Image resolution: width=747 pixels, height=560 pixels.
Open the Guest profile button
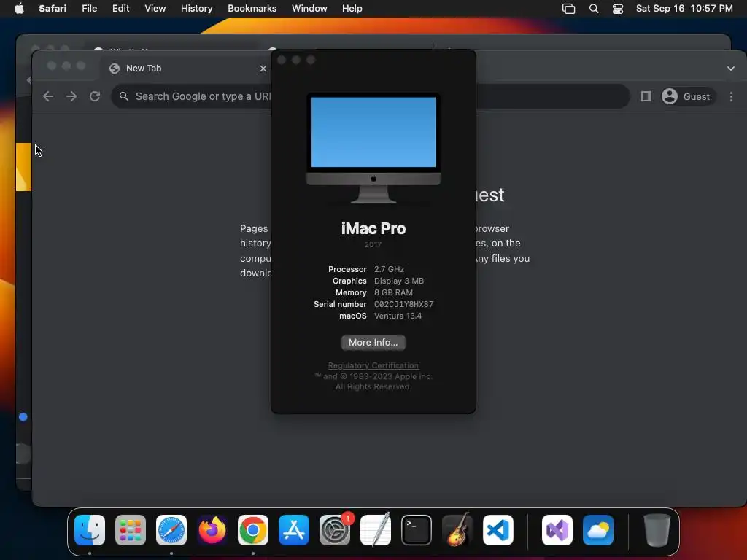[687, 97]
